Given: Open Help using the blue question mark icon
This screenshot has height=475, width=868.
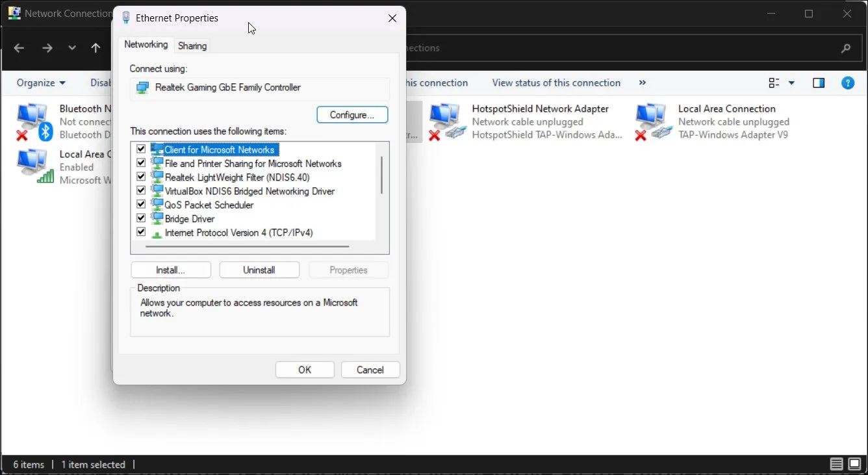Looking at the screenshot, I should 848,83.
